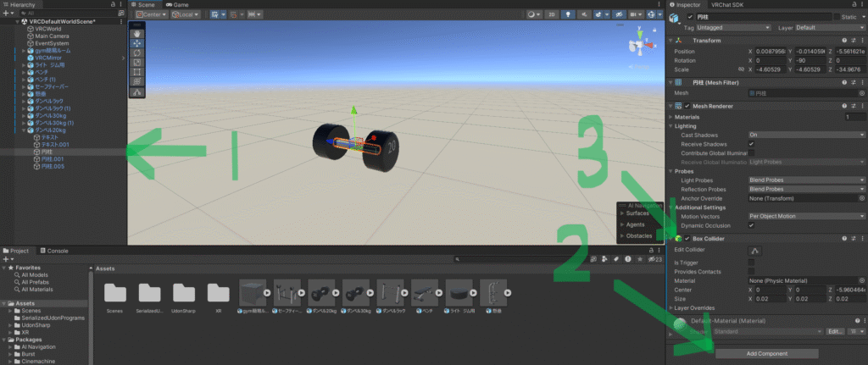Open the VRChat SDK tab
The width and height of the screenshot is (868, 365).
pyautogui.click(x=727, y=4)
